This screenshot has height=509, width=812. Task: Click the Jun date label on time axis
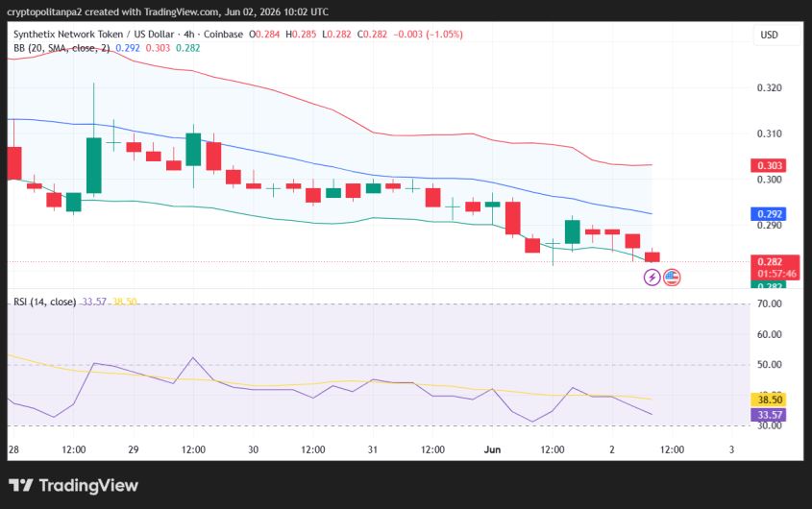[492, 449]
